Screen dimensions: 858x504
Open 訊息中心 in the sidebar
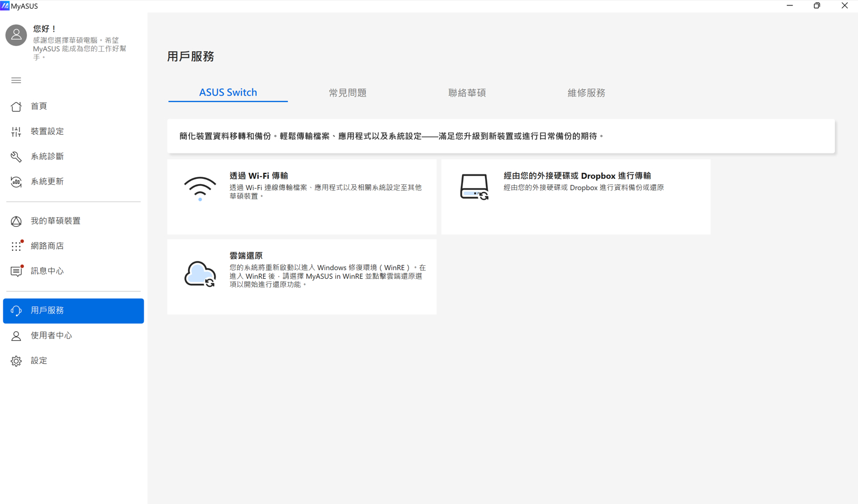tap(73, 271)
